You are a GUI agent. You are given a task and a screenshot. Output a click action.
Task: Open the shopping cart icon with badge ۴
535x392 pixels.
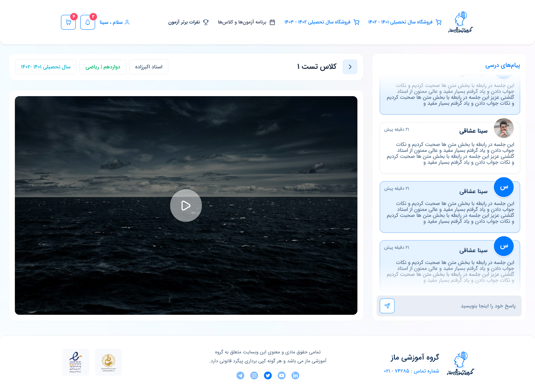(x=68, y=22)
